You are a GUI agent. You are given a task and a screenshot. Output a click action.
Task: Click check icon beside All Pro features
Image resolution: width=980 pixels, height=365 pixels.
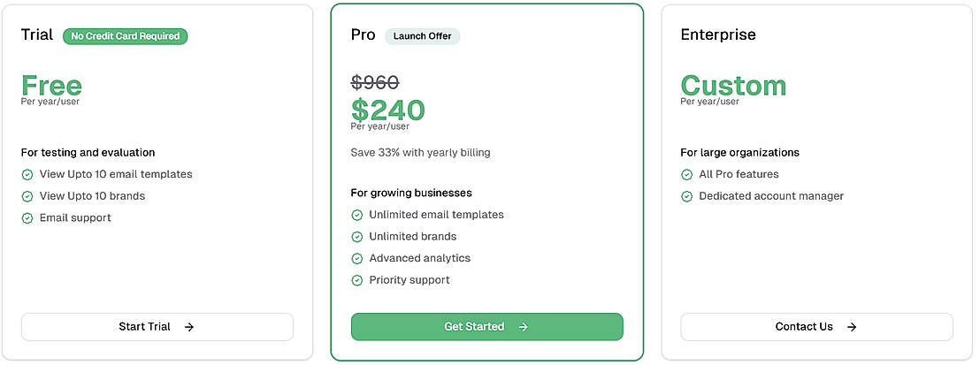[x=687, y=175]
